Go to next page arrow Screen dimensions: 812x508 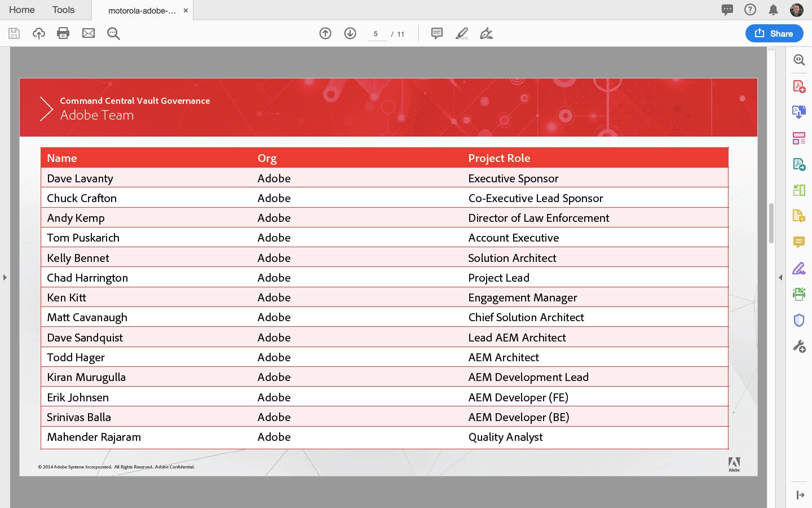point(350,33)
